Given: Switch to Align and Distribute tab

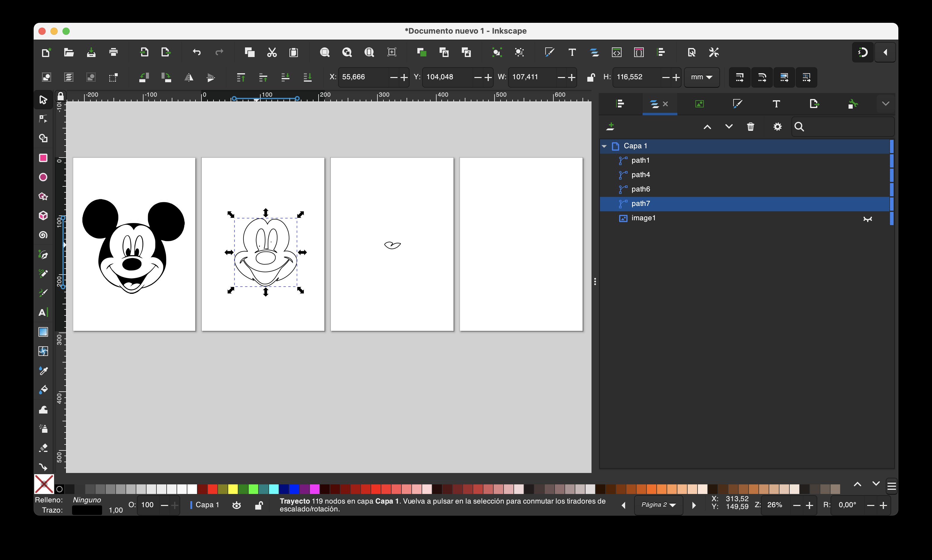Looking at the screenshot, I should coord(620,104).
